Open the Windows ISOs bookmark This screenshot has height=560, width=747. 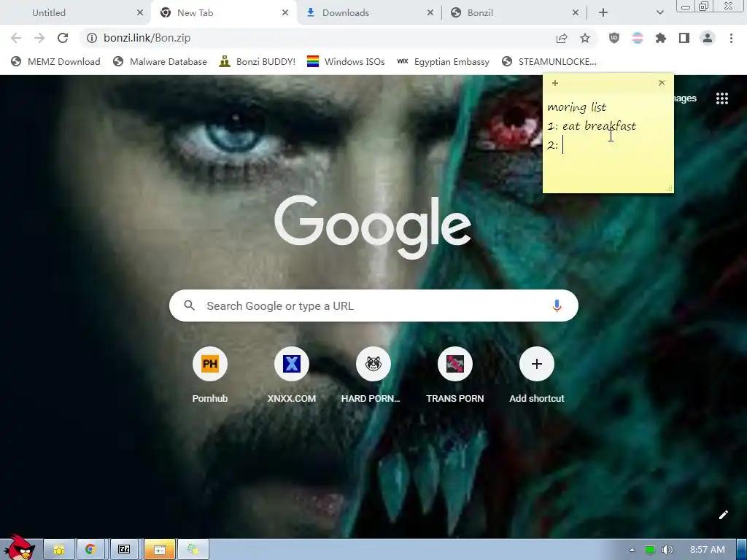[346, 61]
